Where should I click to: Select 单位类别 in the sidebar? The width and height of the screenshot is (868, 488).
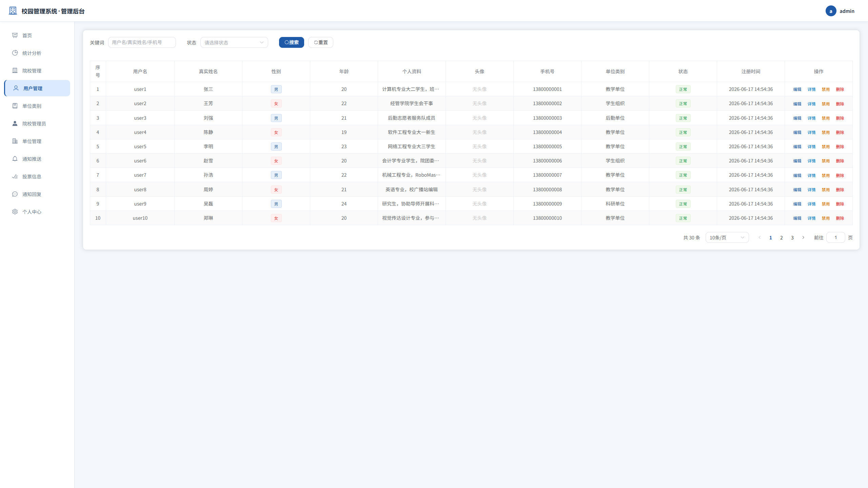pyautogui.click(x=37, y=106)
